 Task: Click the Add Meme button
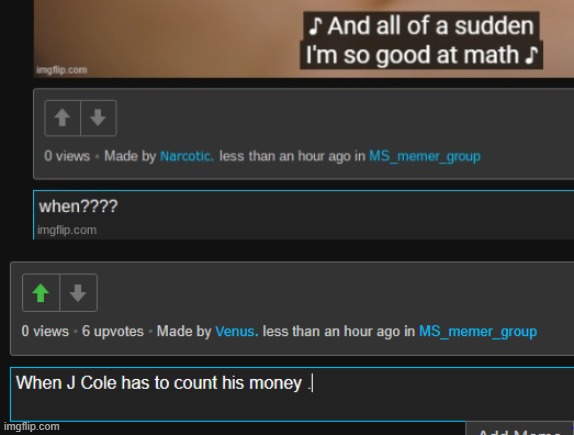coord(520,429)
